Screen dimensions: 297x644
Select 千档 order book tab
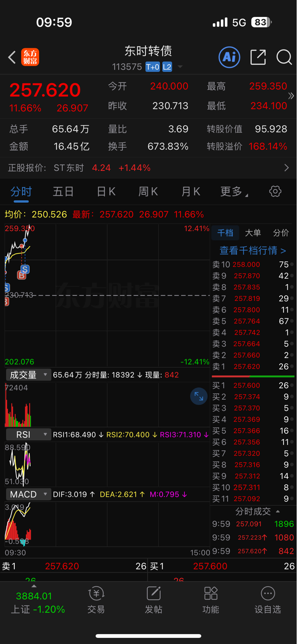pos(225,232)
